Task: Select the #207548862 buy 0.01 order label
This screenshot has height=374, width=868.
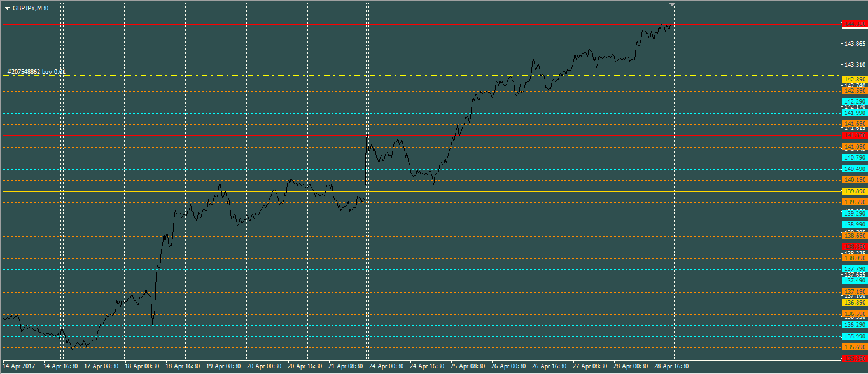Action: pyautogui.click(x=36, y=72)
